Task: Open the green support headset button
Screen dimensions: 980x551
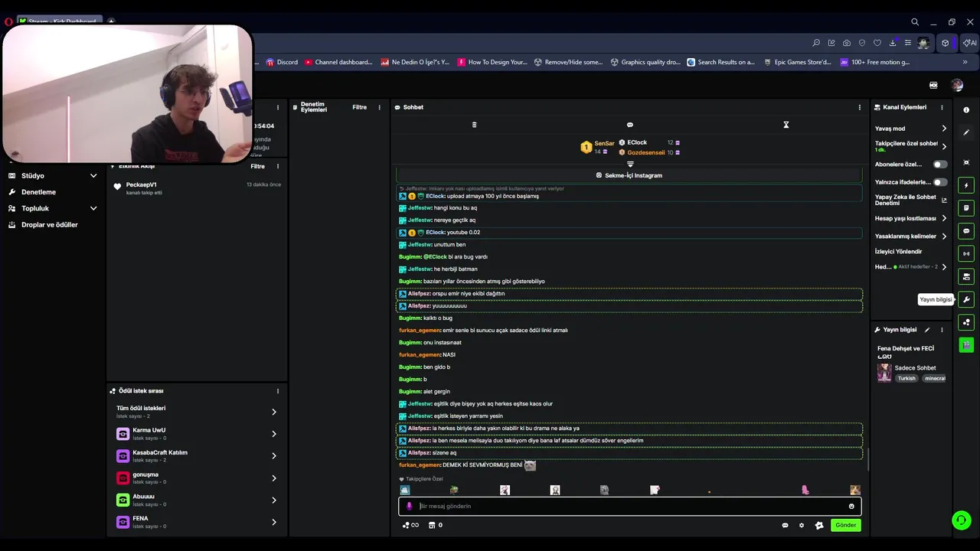Action: point(961,520)
